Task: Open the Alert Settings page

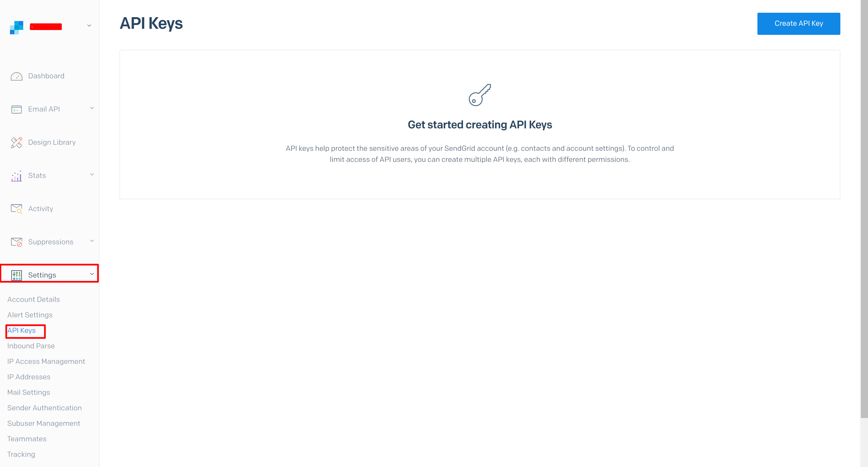Action: (x=29, y=315)
